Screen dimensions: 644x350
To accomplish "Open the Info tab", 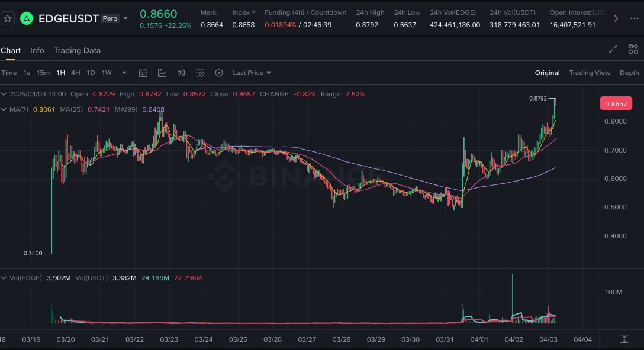I will (x=37, y=50).
